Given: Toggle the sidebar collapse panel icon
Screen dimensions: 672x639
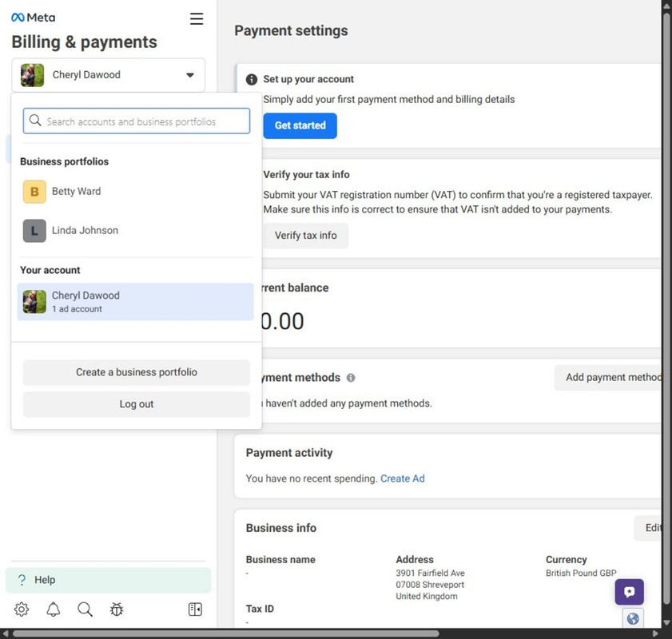Looking at the screenshot, I should (195, 609).
